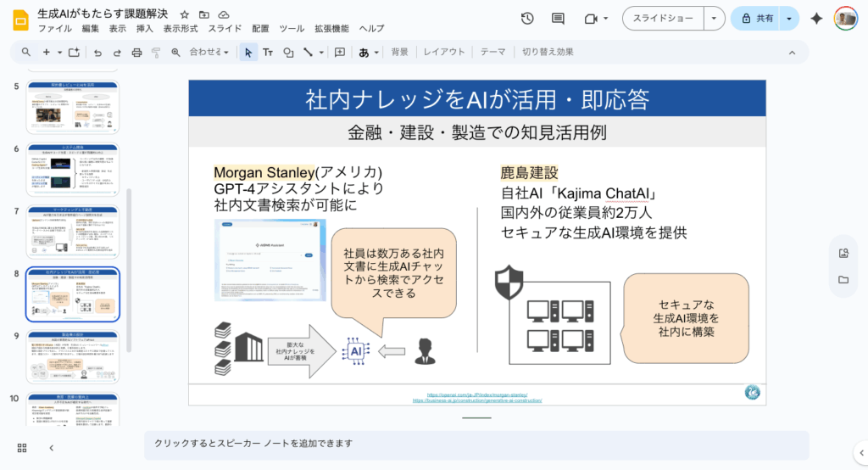Click the 切り替え効果 transition button

(x=548, y=52)
